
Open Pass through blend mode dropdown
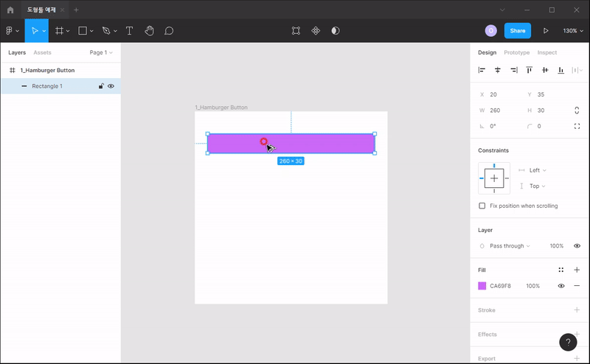tap(510, 246)
